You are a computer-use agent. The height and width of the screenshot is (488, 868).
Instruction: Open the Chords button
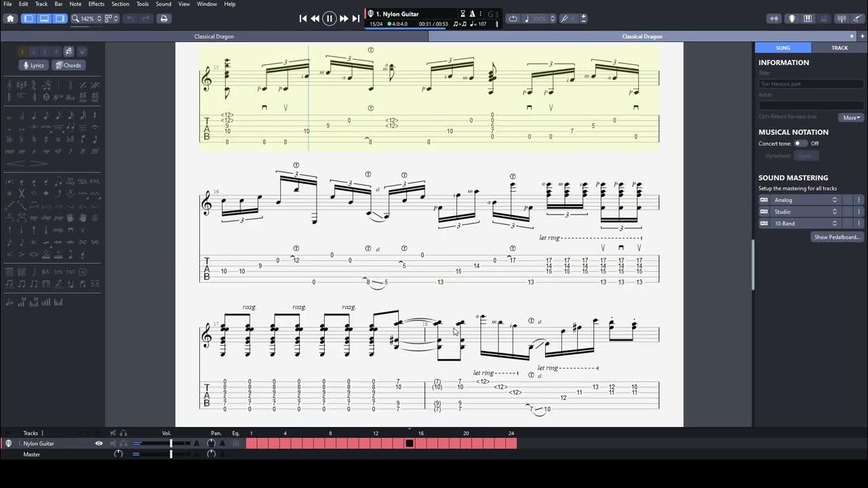tap(68, 65)
